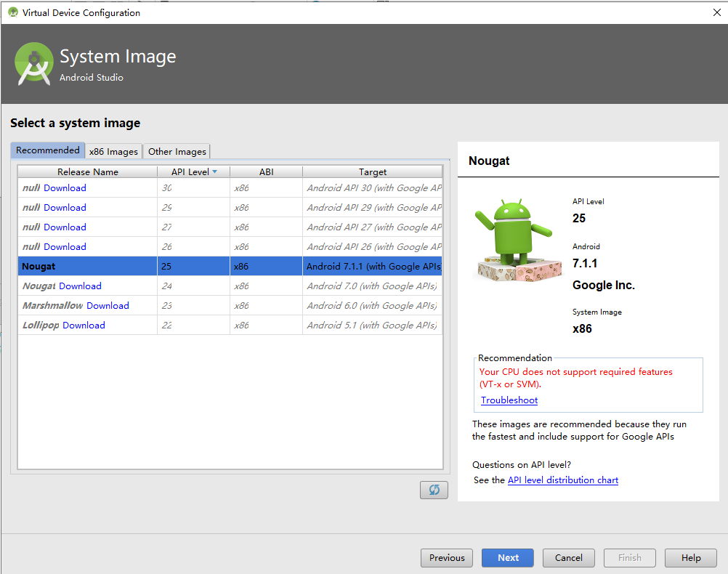Open the x86 Images tab
This screenshot has width=728, height=574.
(114, 151)
